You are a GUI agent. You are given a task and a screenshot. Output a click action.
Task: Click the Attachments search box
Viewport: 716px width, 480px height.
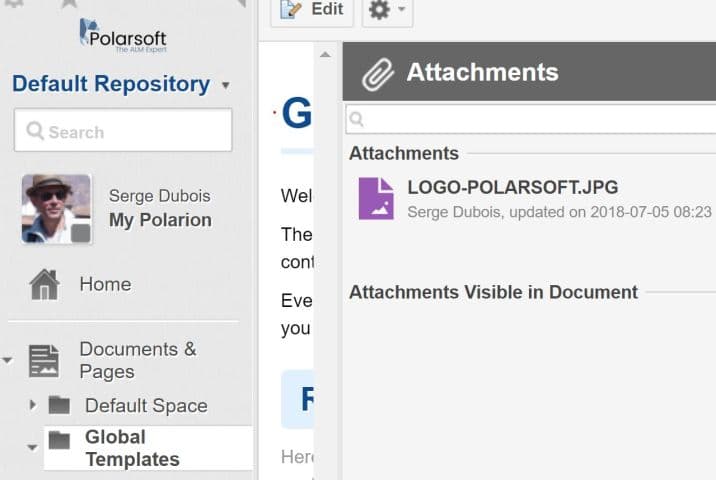[x=530, y=119]
